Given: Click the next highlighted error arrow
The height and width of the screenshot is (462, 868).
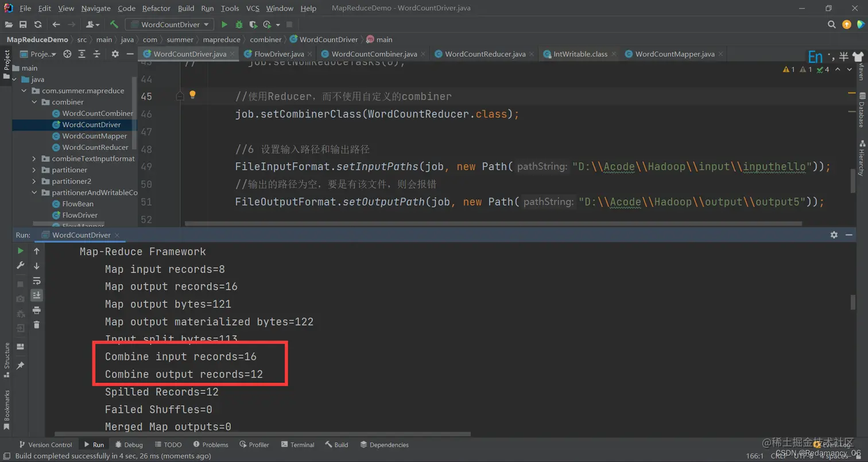Looking at the screenshot, I should (x=851, y=70).
